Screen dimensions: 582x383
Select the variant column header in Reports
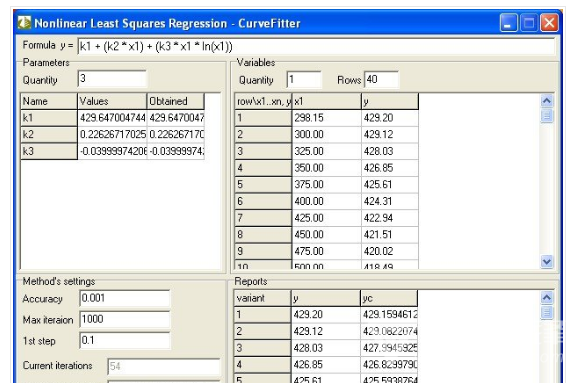[x=262, y=298]
